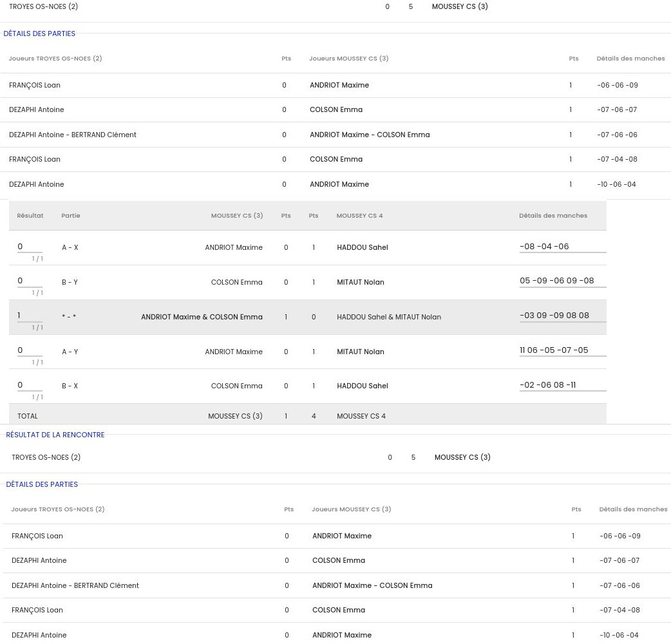
Task: Focus set details field showing -02 -06 08 -11
Action: point(562,385)
